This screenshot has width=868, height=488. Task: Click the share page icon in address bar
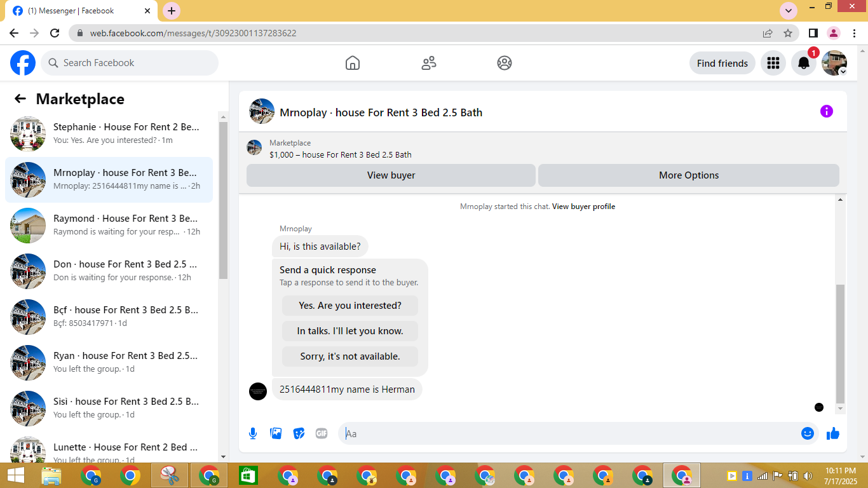(768, 33)
